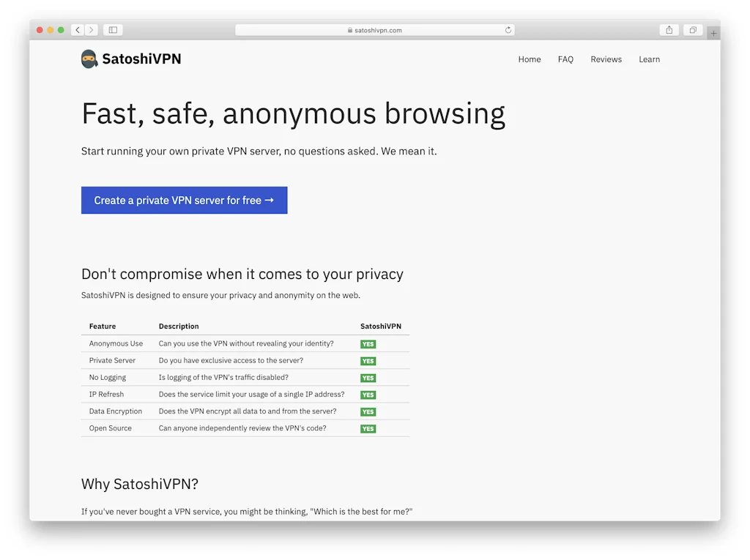
Task: Click the SatoshiVPN ninja logo
Action: point(89,59)
